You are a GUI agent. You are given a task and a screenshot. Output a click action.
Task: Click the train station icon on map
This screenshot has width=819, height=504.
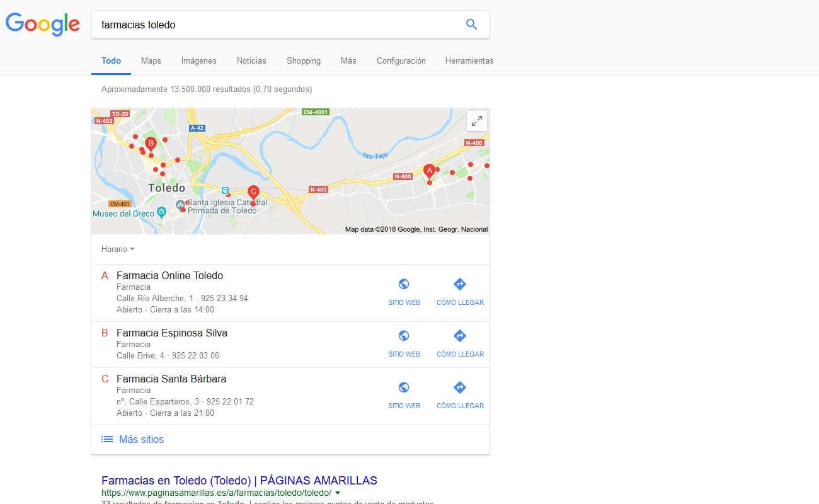click(x=225, y=190)
